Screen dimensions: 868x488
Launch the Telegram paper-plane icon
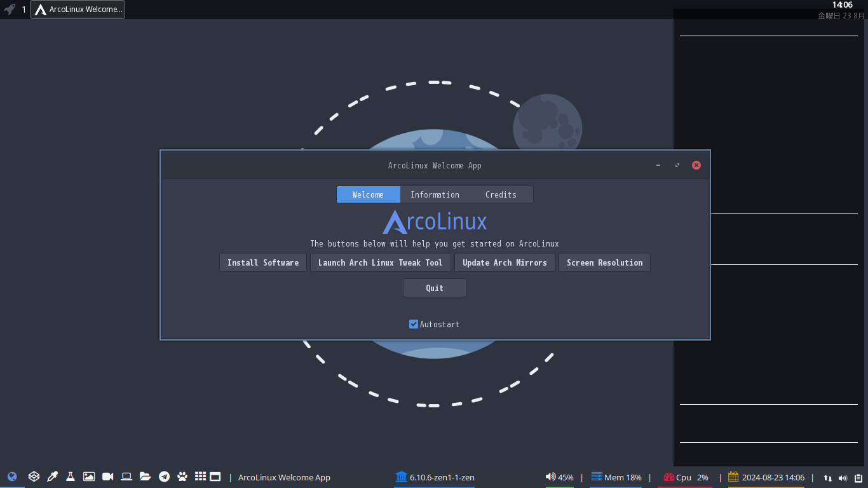click(164, 477)
